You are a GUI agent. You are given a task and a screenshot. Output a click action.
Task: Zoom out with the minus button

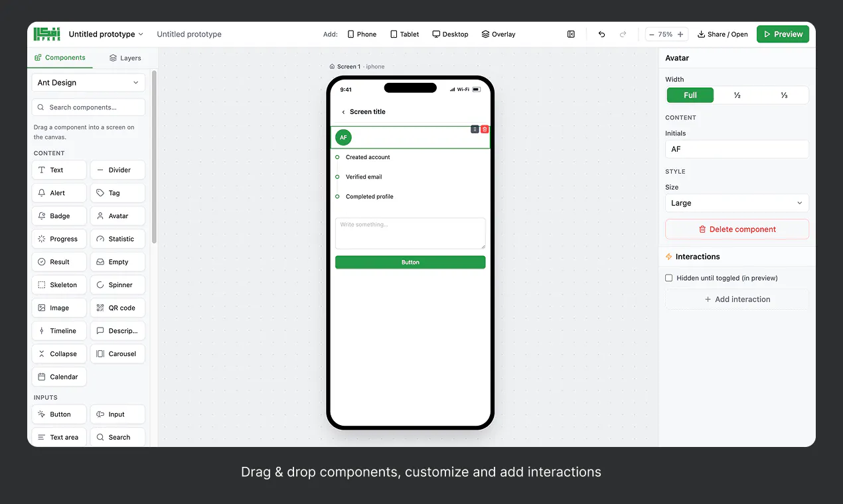652,34
